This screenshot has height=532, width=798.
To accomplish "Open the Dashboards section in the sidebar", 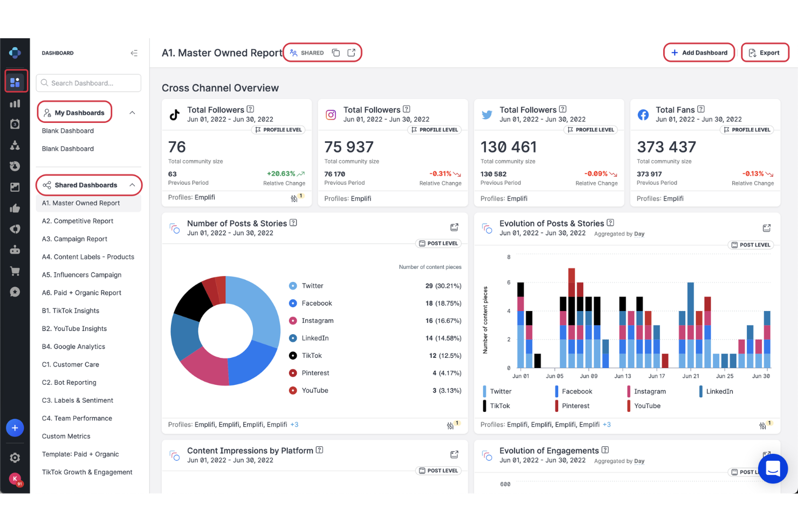I will click(x=15, y=81).
